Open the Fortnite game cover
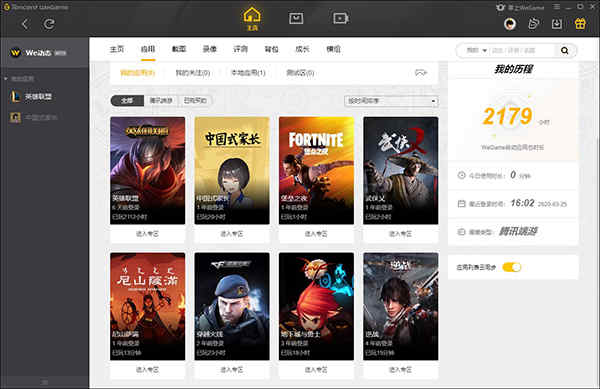This screenshot has height=389, width=600. pos(316,171)
